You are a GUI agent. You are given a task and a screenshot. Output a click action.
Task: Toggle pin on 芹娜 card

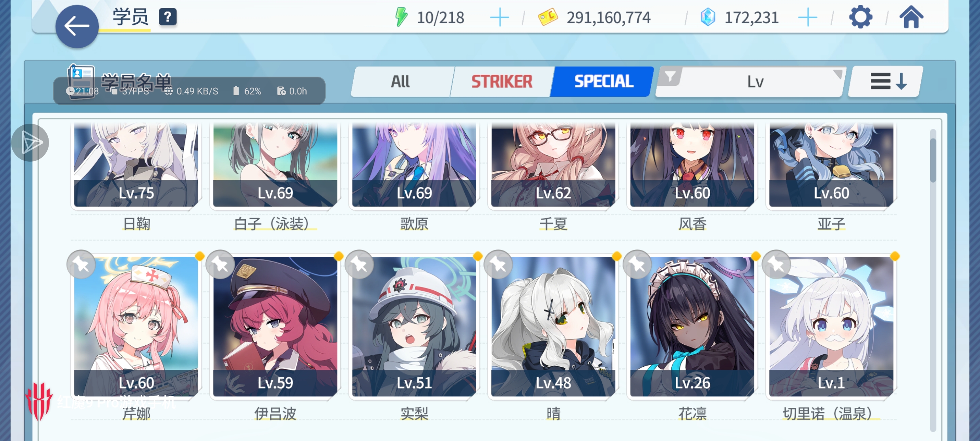coord(81,264)
